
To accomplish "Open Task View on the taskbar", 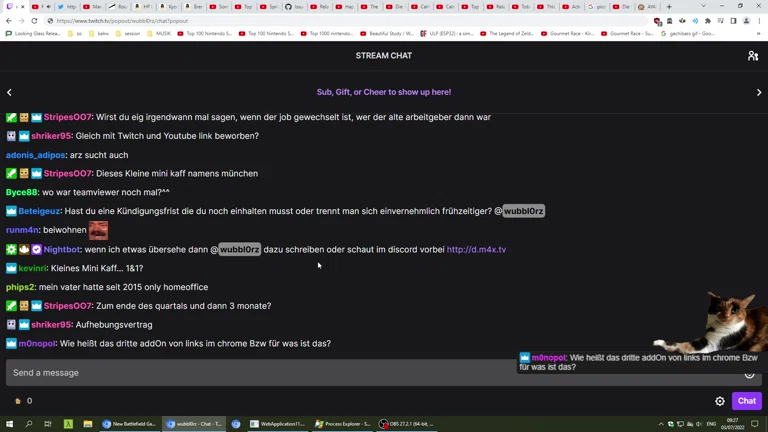I will point(48,424).
